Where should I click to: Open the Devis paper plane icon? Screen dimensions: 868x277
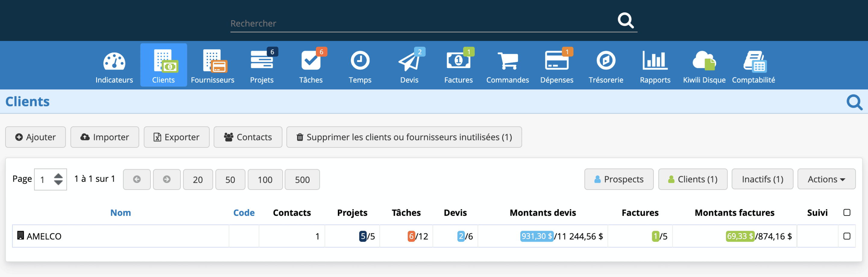(409, 61)
